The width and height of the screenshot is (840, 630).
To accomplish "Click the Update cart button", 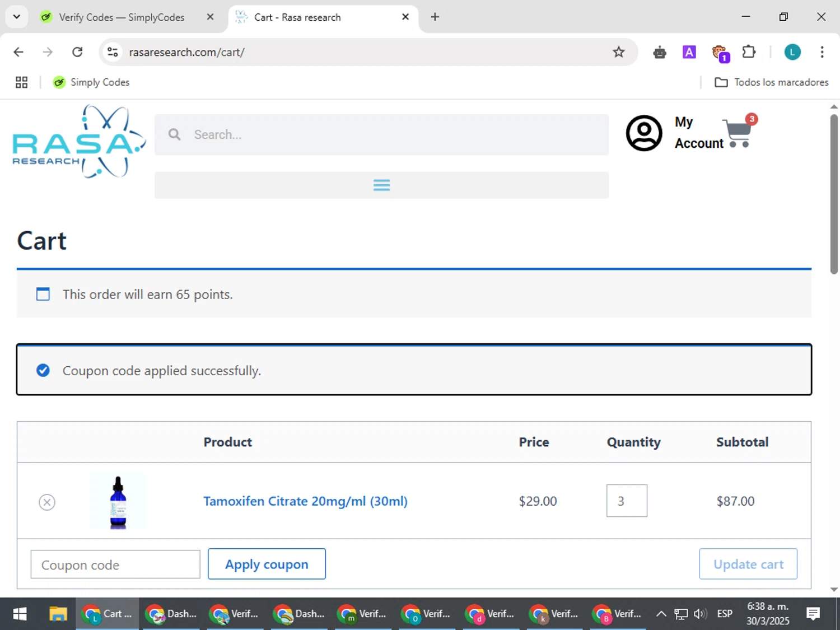I will (748, 564).
